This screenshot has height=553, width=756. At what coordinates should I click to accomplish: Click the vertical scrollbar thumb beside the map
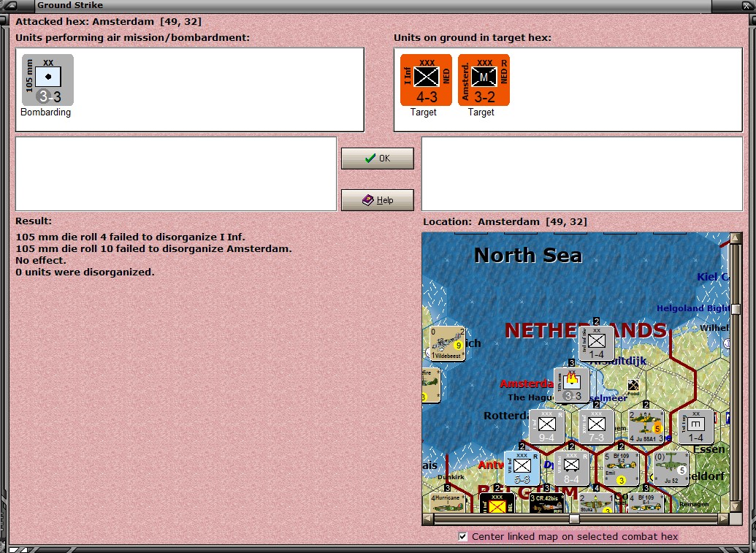(736, 309)
